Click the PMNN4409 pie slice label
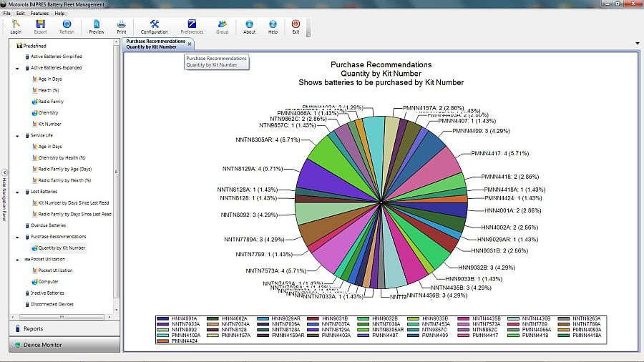The width and height of the screenshot is (644, 362). pyautogui.click(x=481, y=131)
